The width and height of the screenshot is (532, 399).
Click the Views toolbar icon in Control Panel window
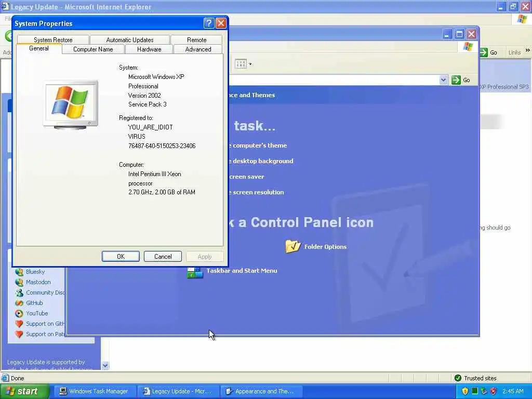tap(241, 64)
